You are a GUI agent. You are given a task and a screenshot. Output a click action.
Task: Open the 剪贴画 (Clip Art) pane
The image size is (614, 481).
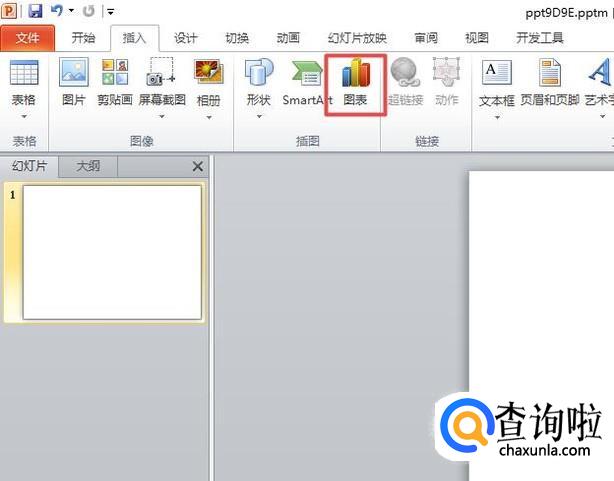[x=115, y=81]
